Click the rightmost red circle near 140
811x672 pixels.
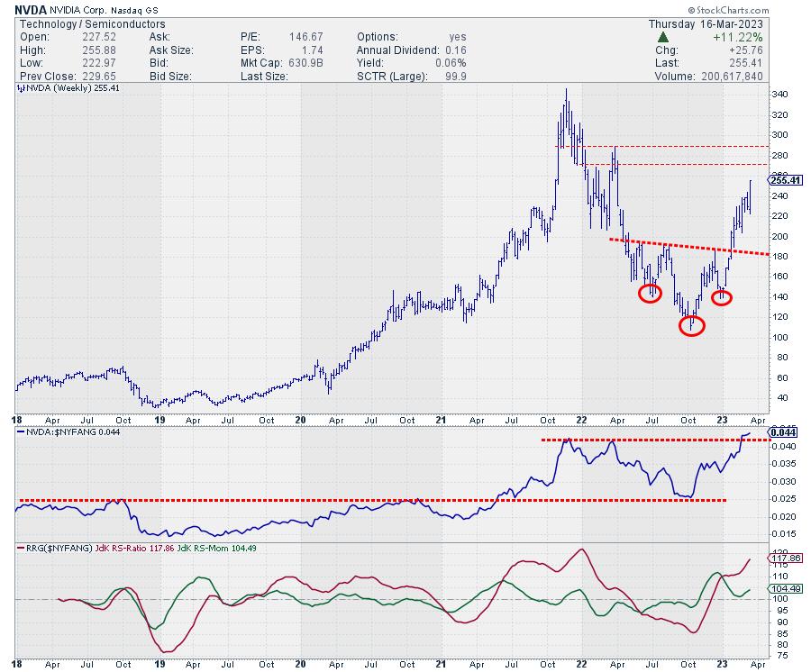pos(722,296)
